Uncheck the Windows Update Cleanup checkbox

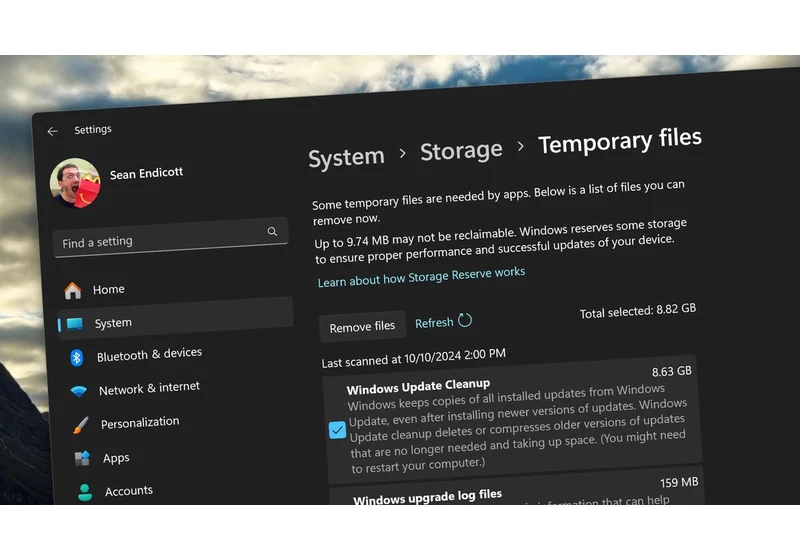337,430
